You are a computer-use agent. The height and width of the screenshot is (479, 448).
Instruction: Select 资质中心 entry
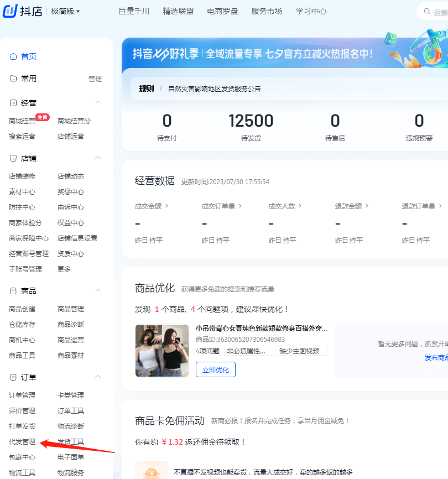tap(71, 254)
